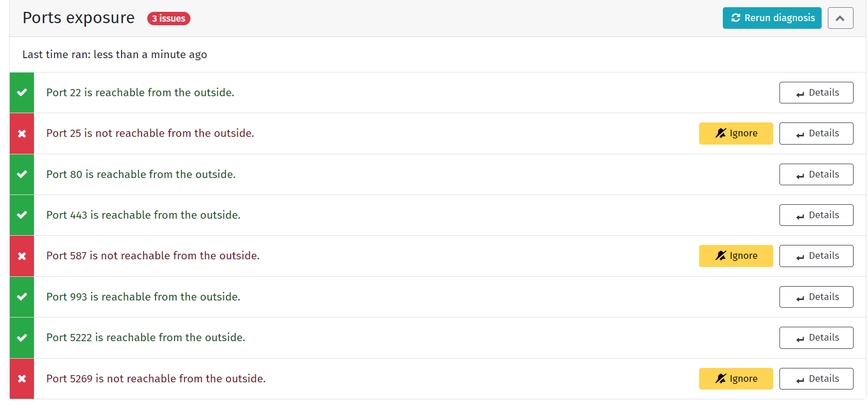Click the red cross icon for Port 25
Screen dimensions: 868x406
[x=22, y=134]
